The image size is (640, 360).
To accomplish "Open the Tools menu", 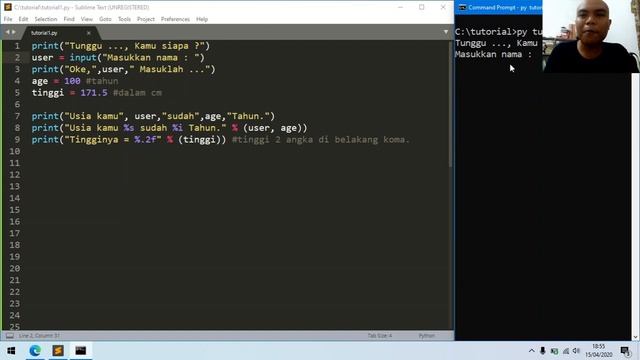I will pos(124,19).
